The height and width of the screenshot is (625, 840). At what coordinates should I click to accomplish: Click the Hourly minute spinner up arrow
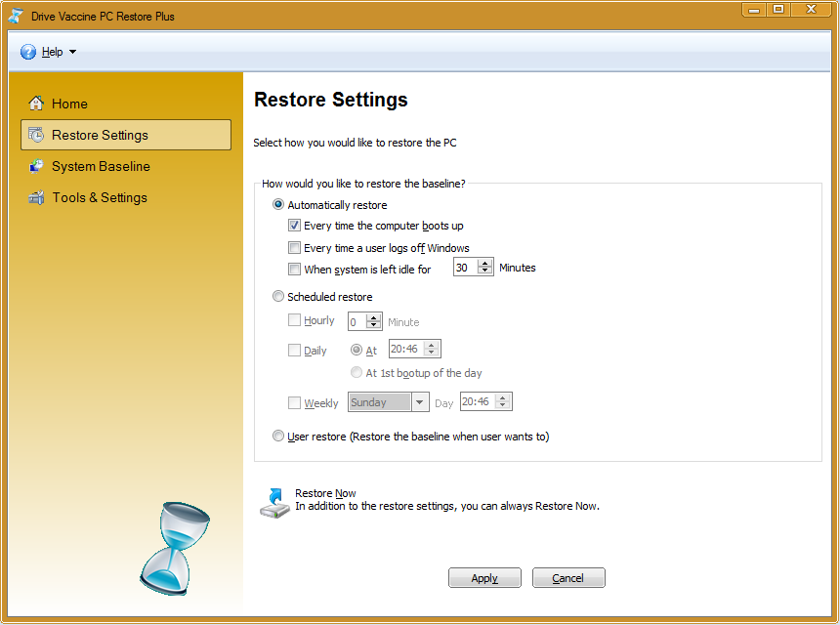373,317
